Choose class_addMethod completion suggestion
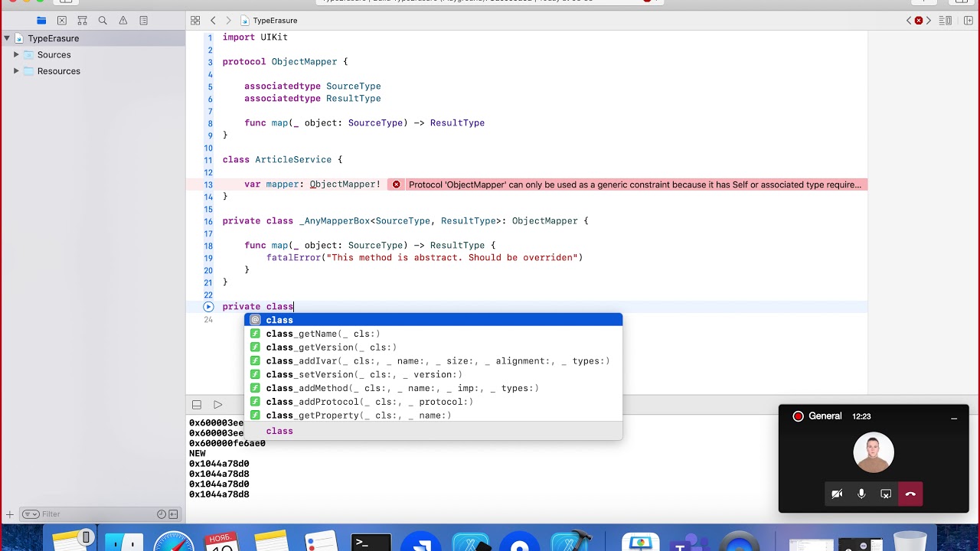The width and height of the screenshot is (980, 551). coord(433,389)
